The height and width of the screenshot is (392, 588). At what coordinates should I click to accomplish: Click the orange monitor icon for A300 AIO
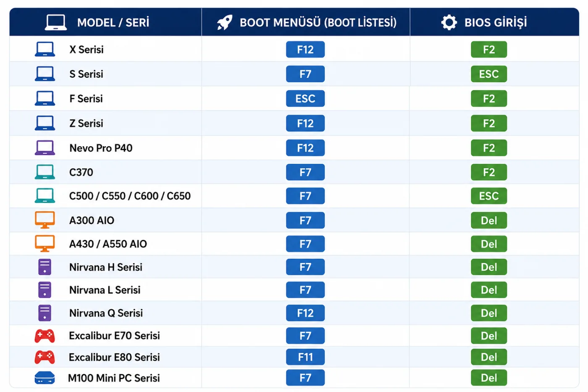tap(45, 220)
